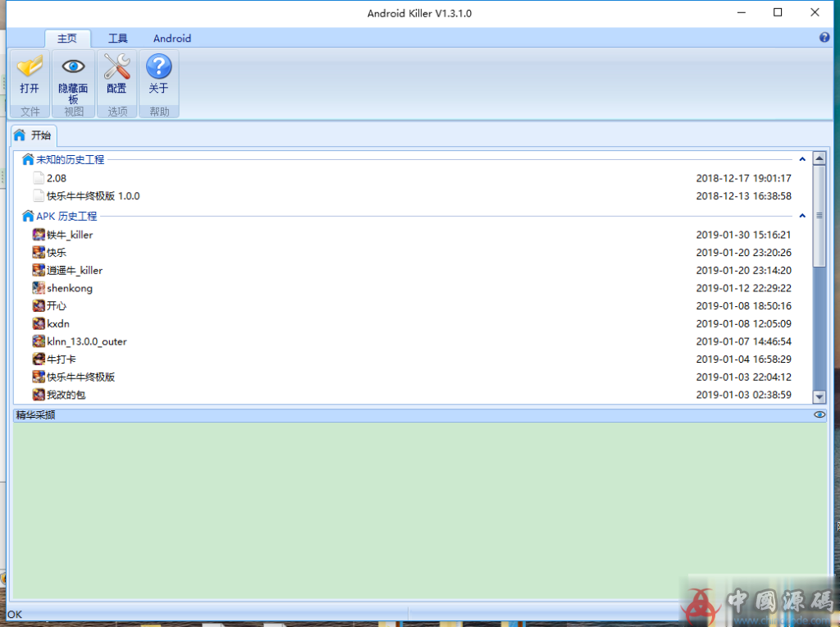Image resolution: width=840 pixels, height=627 pixels.
Task: Click the project list scroll up arrow
Action: [819, 158]
